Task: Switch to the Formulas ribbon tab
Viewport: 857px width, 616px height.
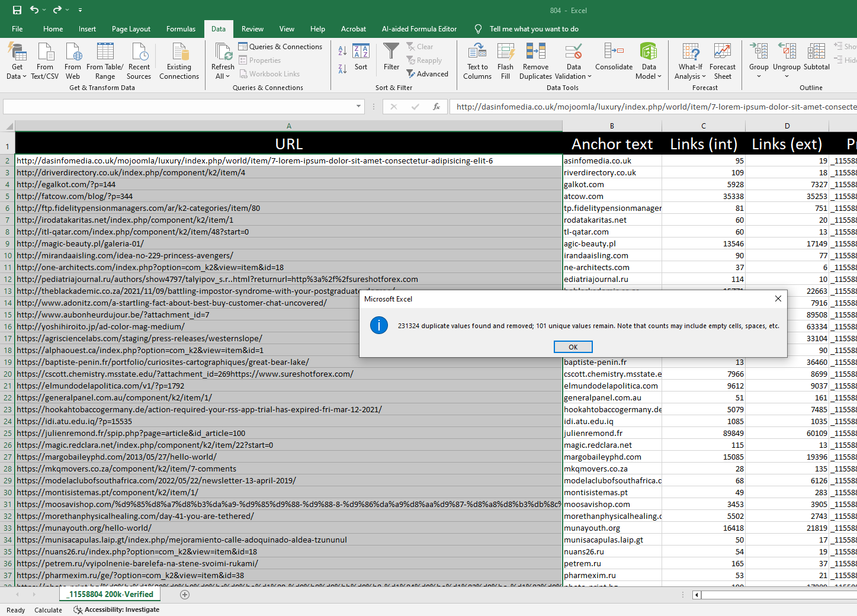Action: (x=181, y=29)
